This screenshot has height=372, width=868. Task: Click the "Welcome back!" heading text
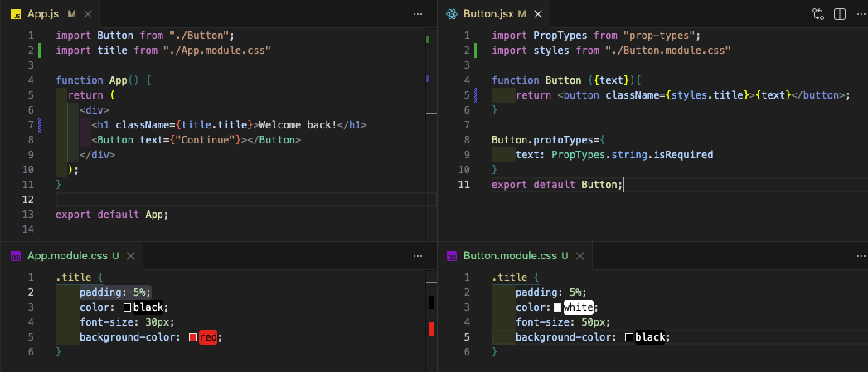(x=298, y=125)
